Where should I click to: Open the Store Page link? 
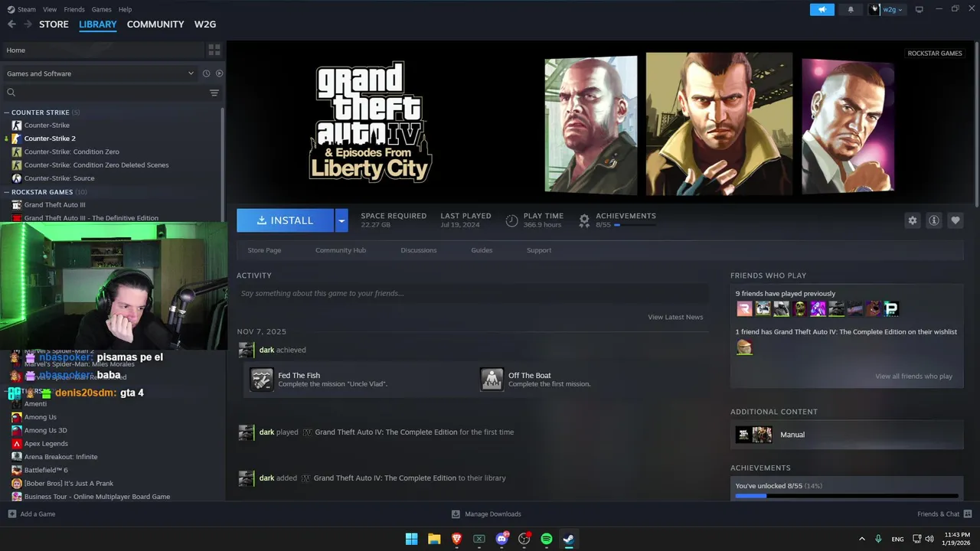pyautogui.click(x=264, y=250)
